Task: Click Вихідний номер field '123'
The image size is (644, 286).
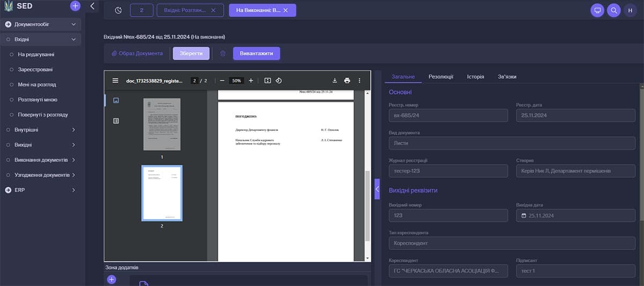Action: [448, 215]
